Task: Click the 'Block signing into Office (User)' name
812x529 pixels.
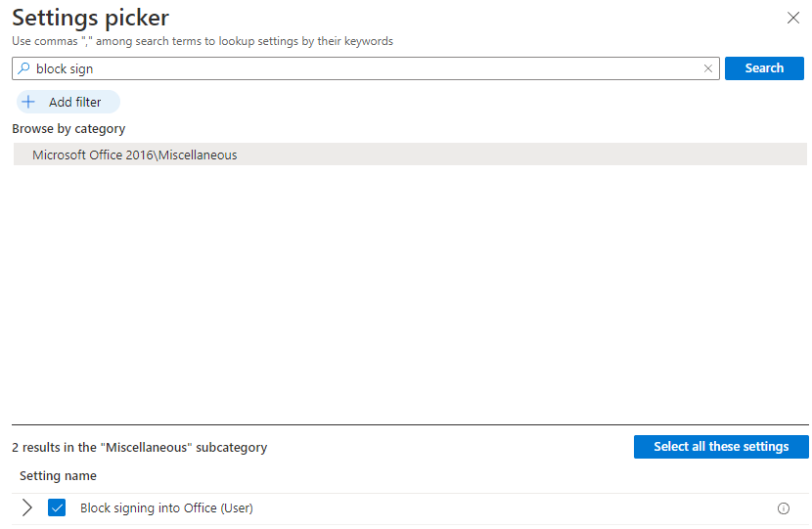Action: [x=166, y=508]
